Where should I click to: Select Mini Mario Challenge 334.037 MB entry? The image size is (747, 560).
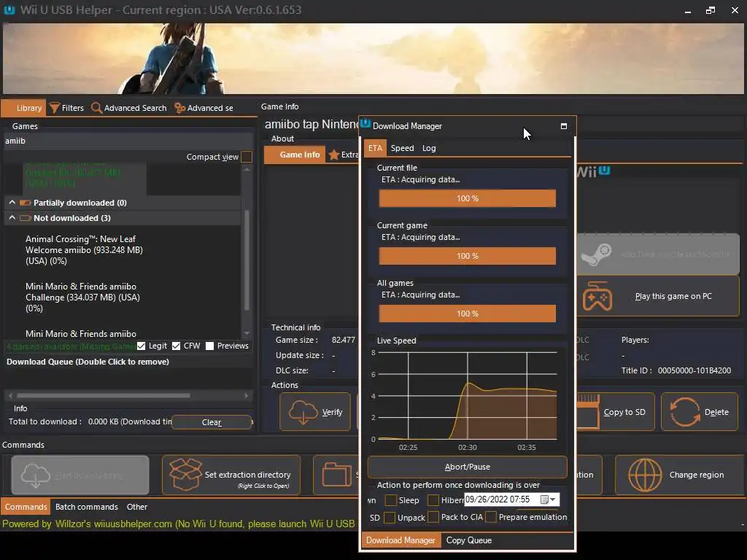pos(83,297)
